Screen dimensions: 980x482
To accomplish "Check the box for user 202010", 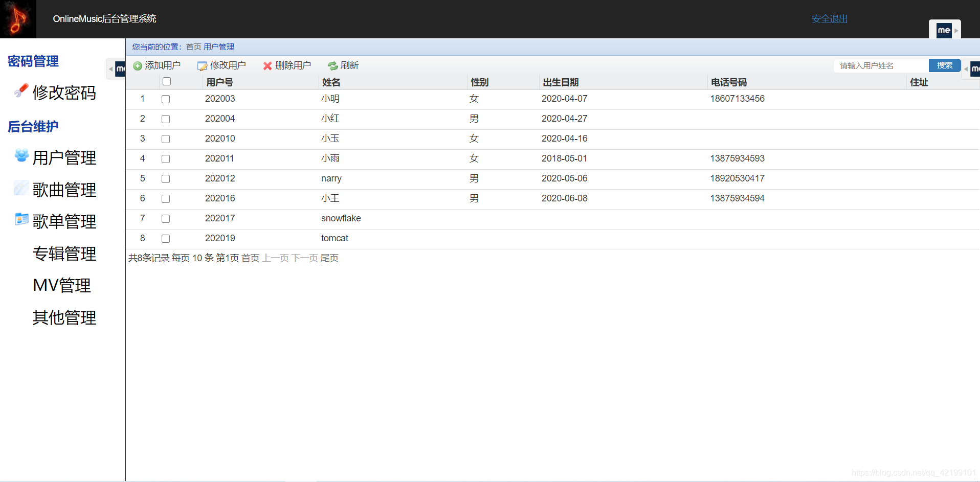I will [x=166, y=139].
